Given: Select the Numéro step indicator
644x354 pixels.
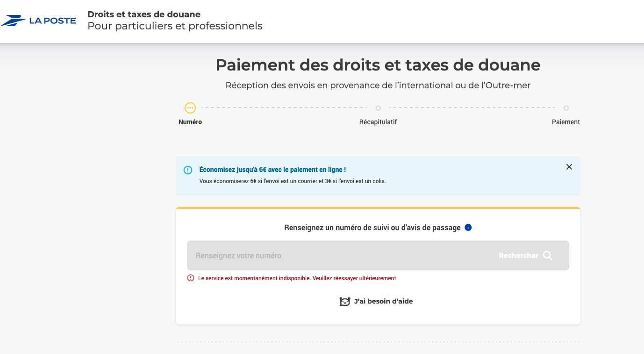Looking at the screenshot, I should coord(190,108).
